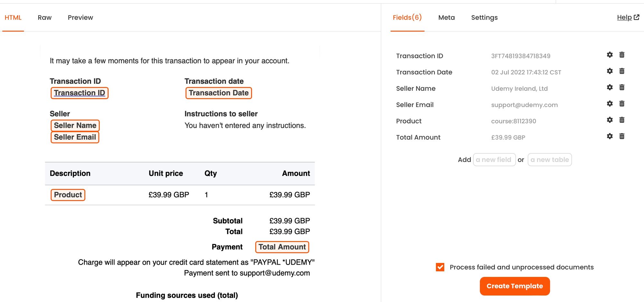Open gear settings for Transaction ID field
644x302 pixels.
click(x=610, y=55)
